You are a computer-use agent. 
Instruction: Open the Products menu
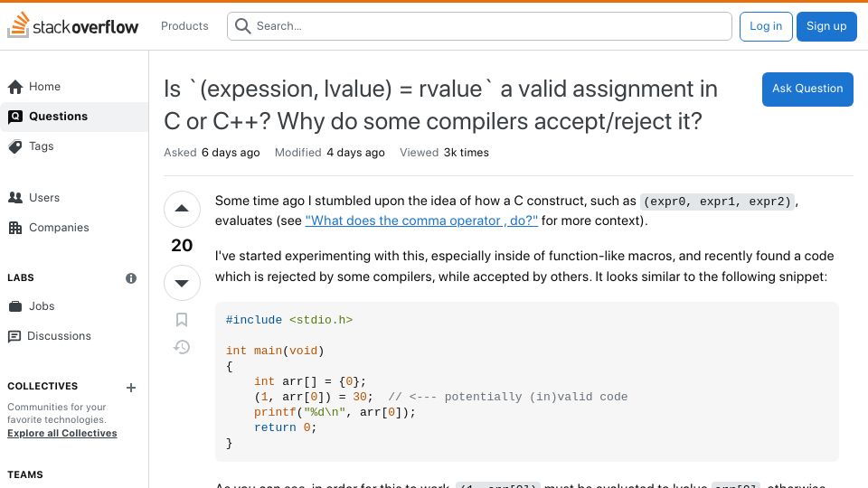(x=184, y=26)
